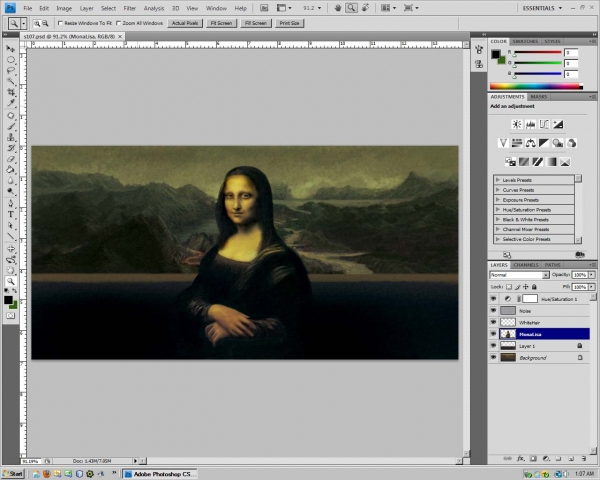Click the Vibrance adjustment icon
Image resolution: width=600 pixels, height=480 pixels.
coord(503,143)
